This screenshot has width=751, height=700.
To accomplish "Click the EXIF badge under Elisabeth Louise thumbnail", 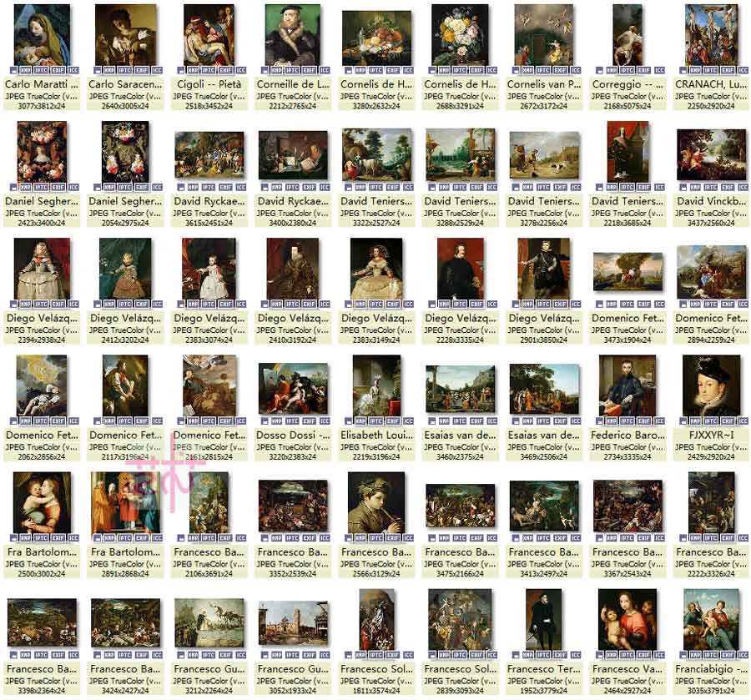I will coord(392,421).
